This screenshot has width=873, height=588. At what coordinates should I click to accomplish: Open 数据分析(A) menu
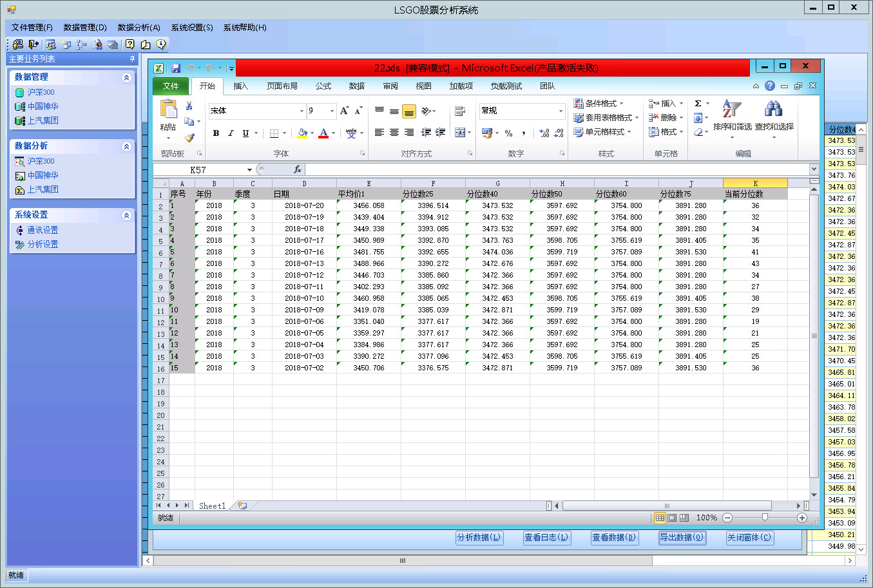point(139,27)
